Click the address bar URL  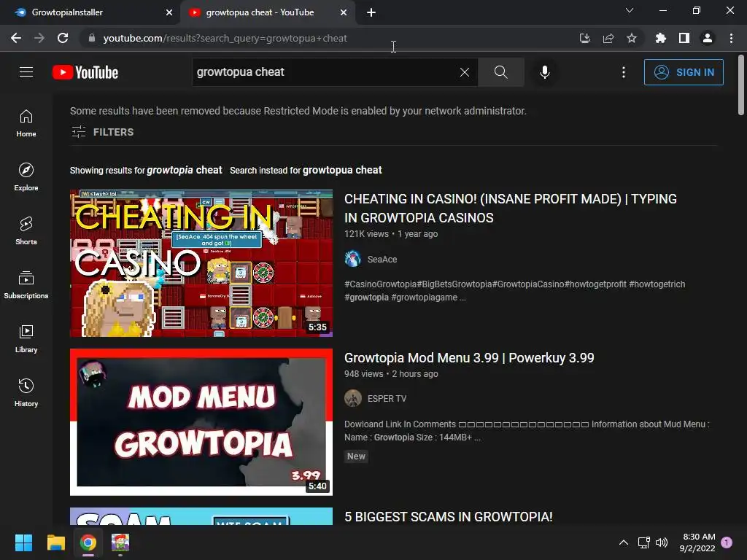(225, 38)
